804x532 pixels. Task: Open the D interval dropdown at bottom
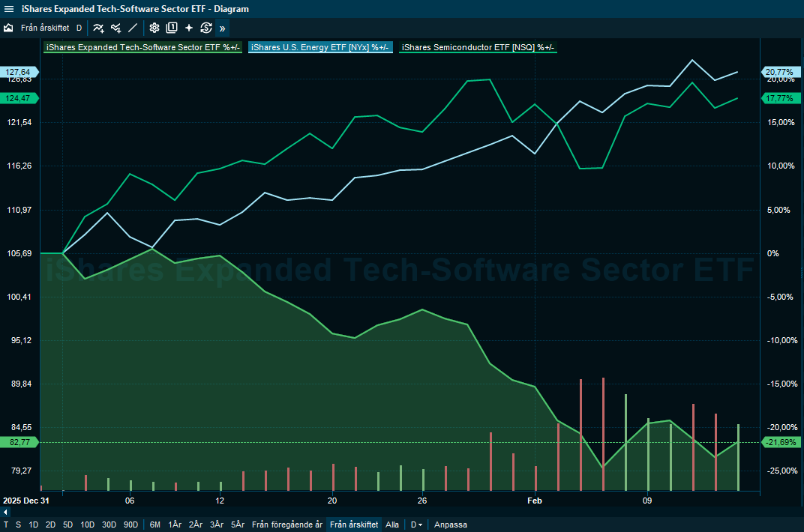click(415, 525)
